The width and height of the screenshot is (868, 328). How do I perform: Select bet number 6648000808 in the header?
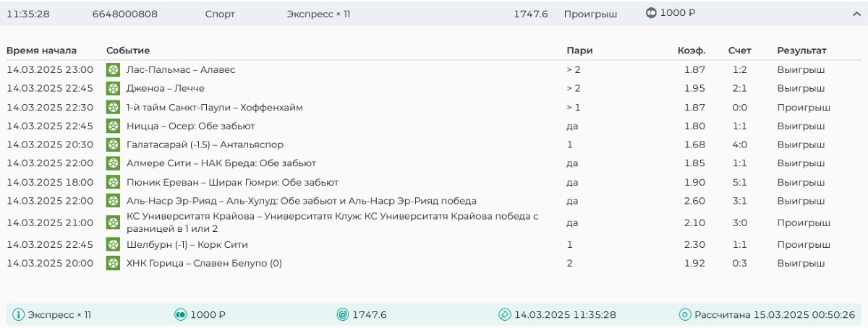coord(125,14)
